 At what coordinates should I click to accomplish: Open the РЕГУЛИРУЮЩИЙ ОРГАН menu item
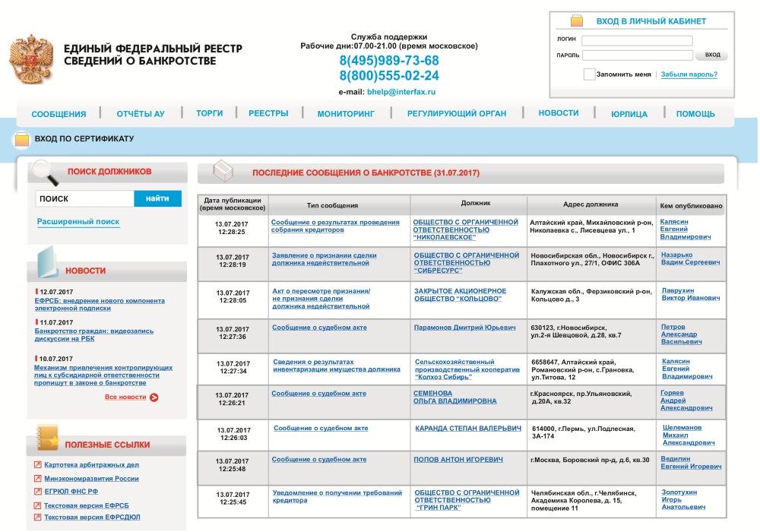pyautogui.click(x=457, y=114)
